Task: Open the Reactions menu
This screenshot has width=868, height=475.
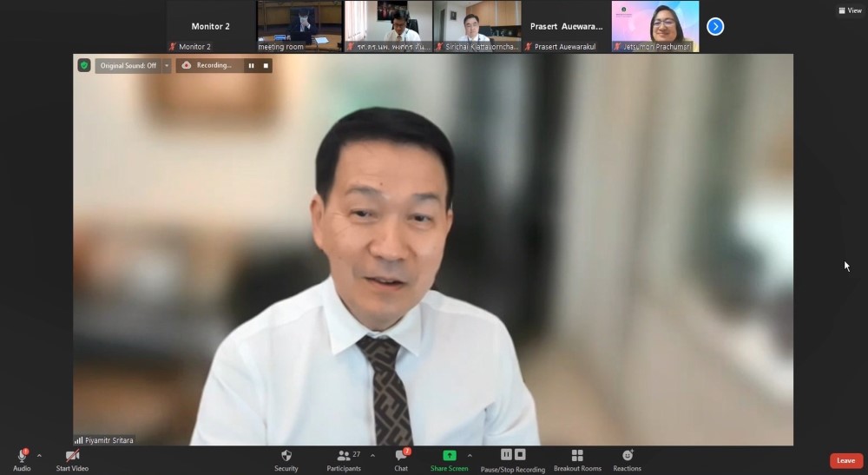Action: pyautogui.click(x=627, y=456)
